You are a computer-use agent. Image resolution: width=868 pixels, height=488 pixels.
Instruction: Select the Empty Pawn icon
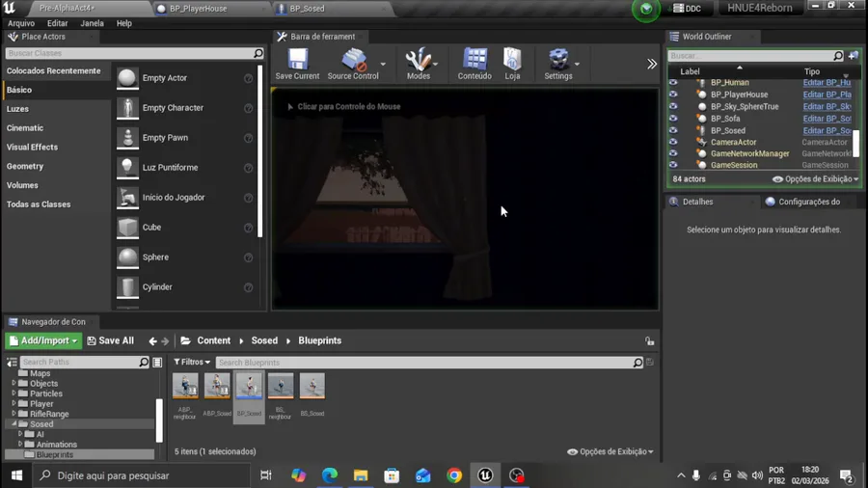click(127, 138)
